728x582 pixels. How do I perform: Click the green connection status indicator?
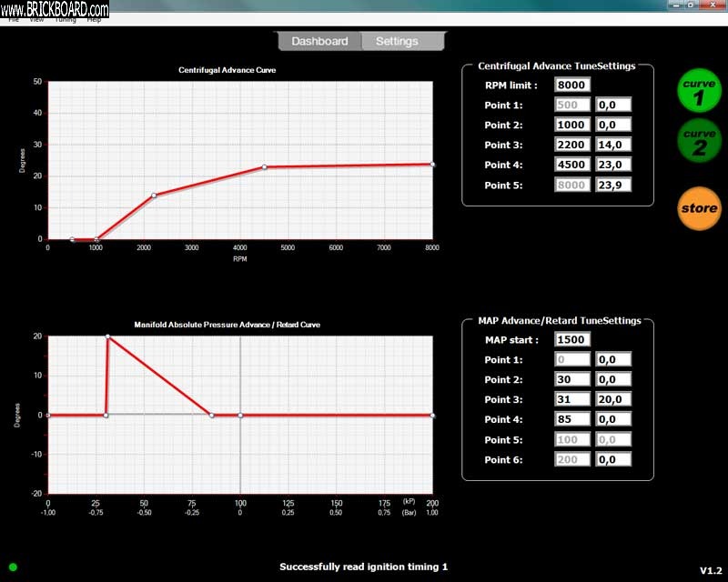tap(13, 567)
